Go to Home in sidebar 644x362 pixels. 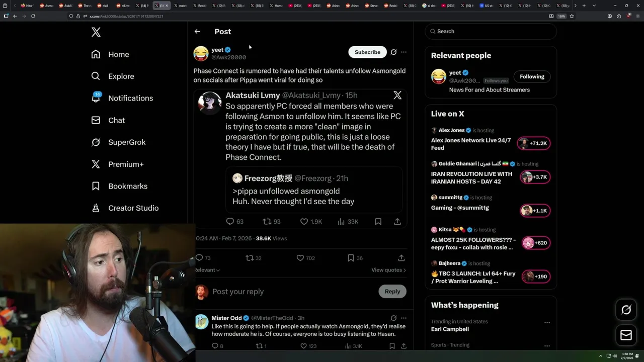pyautogui.click(x=110, y=54)
